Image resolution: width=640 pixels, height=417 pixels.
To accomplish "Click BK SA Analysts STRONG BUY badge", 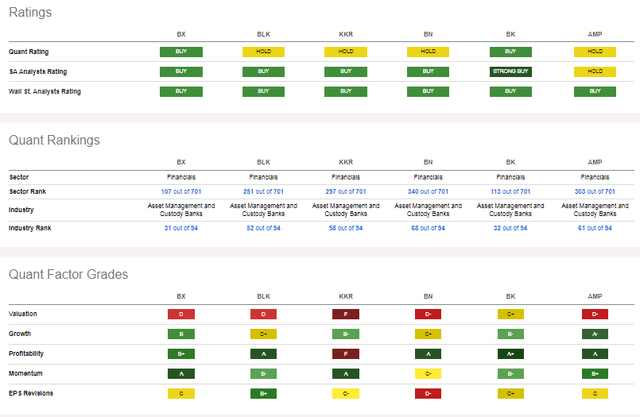I will 511,72.
